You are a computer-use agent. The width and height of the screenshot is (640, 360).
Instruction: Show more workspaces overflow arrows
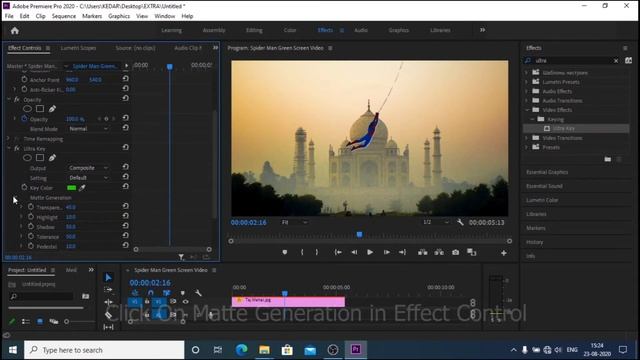click(482, 30)
